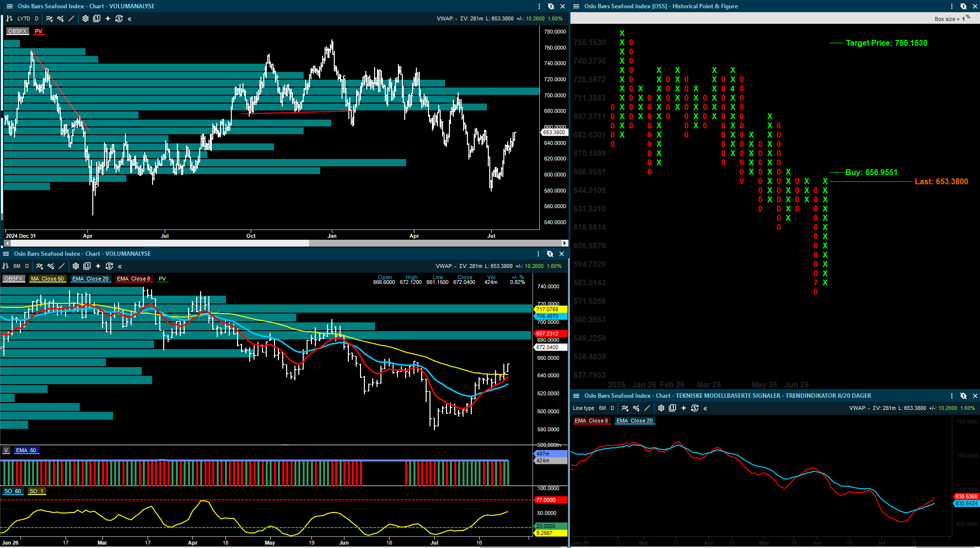Click the SO 1 stochastic label
The image size is (980, 548).
pyautogui.click(x=36, y=491)
